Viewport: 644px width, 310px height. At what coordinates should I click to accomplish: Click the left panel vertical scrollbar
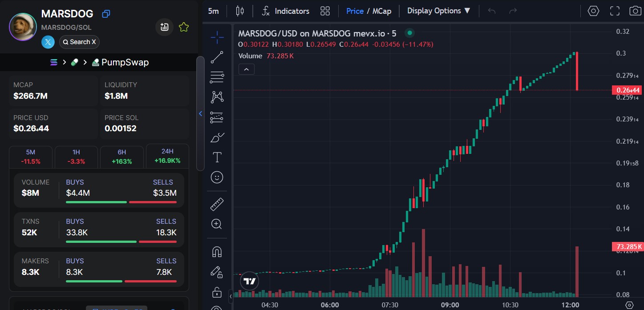pos(200,113)
